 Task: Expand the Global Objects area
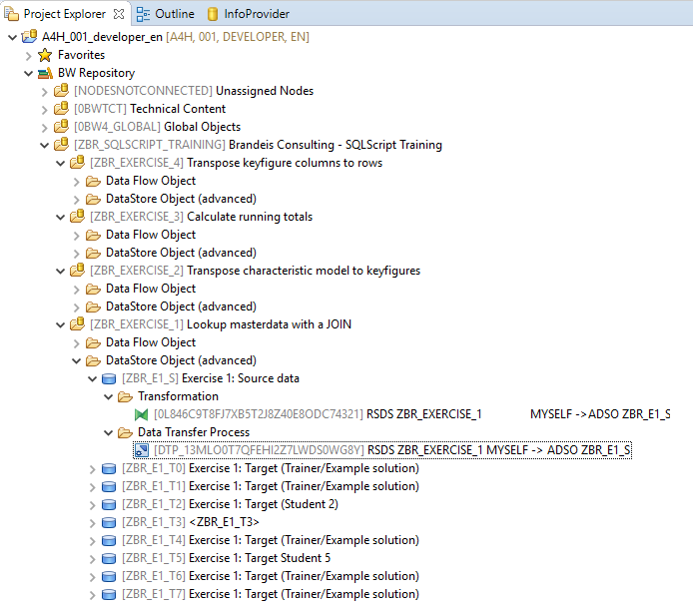click(44, 128)
